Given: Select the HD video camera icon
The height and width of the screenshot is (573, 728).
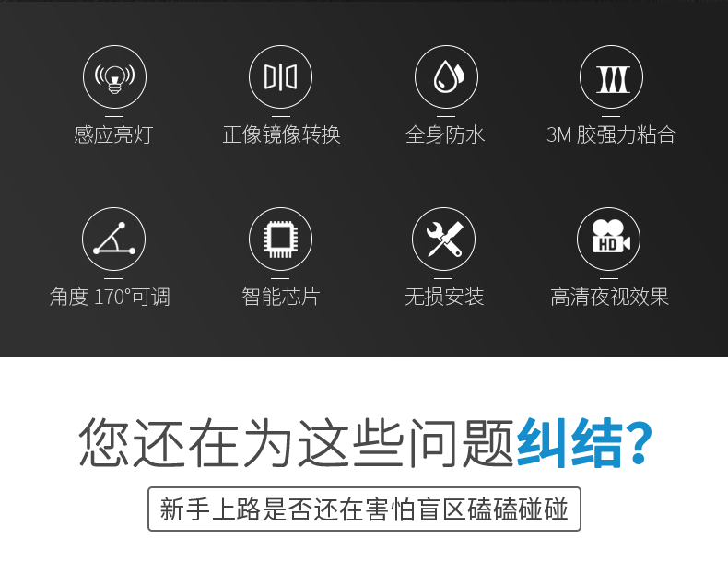Looking at the screenshot, I should (609, 239).
